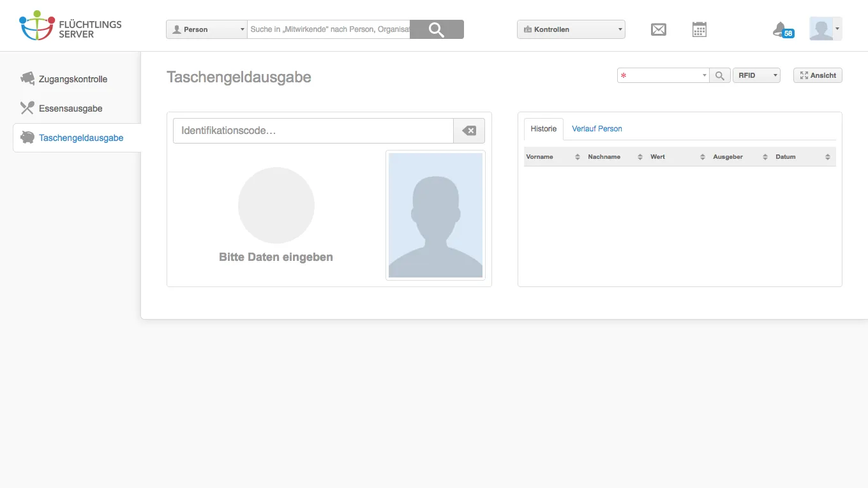Open the RFID dropdown
Screen dimensions: 868x488
pyautogui.click(x=756, y=75)
